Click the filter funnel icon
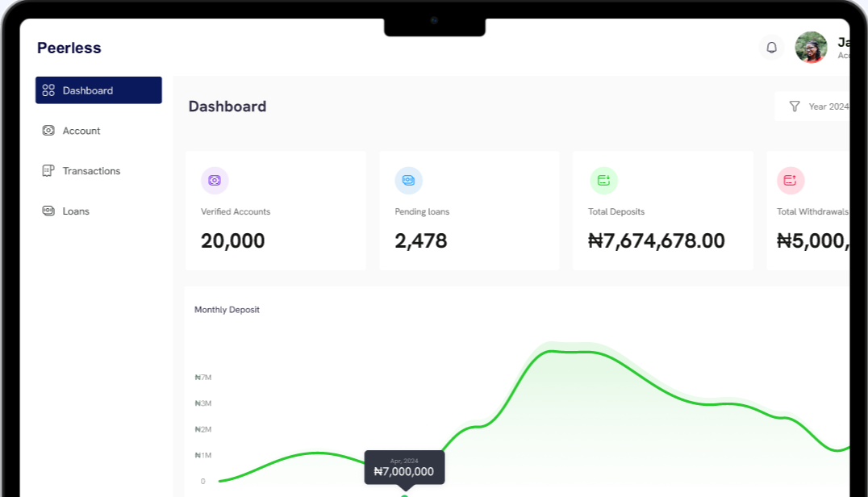The width and height of the screenshot is (868, 497). click(795, 106)
